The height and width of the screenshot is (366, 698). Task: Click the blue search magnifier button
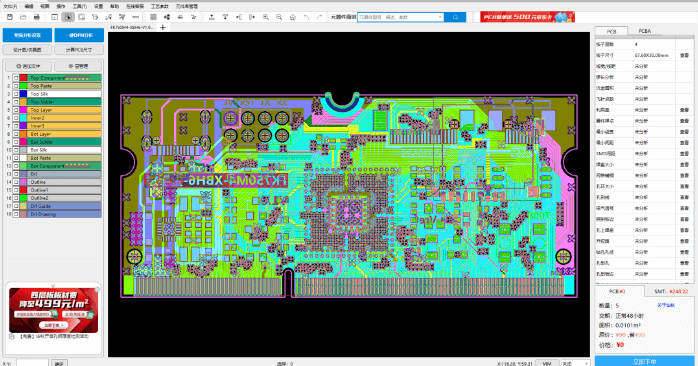[455, 17]
